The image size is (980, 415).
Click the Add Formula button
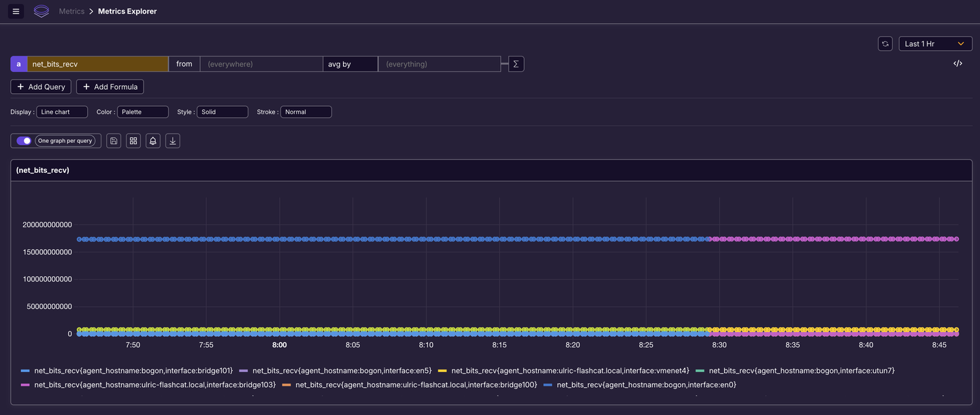pos(109,86)
